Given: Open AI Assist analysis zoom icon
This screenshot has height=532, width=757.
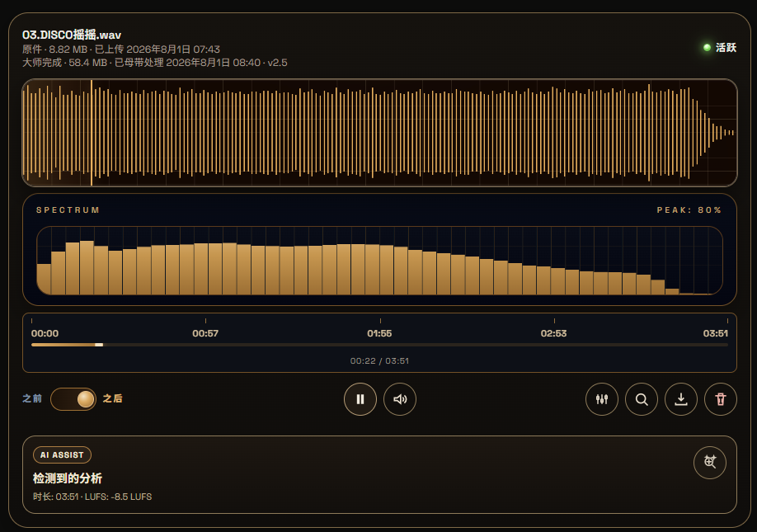Looking at the screenshot, I should pos(710,463).
